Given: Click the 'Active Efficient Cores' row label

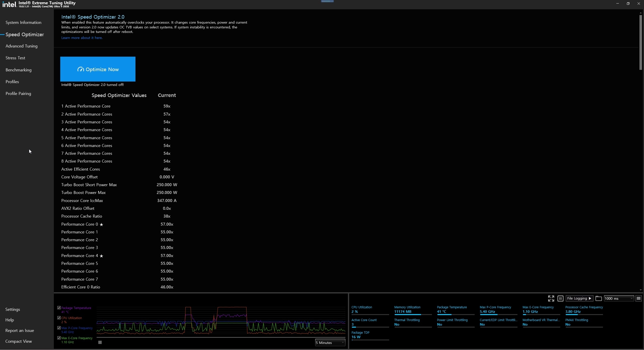Looking at the screenshot, I should click(x=80, y=169).
